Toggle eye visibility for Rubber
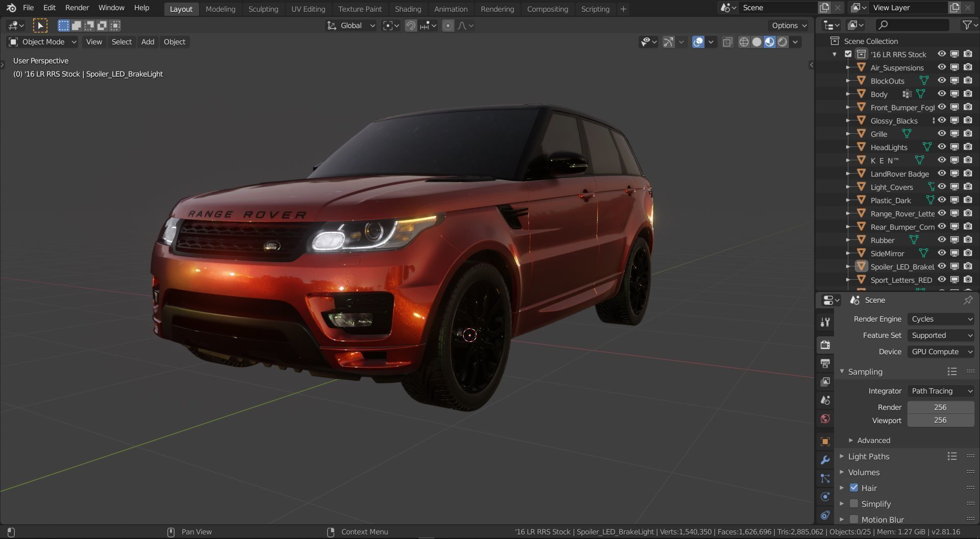 click(x=942, y=240)
